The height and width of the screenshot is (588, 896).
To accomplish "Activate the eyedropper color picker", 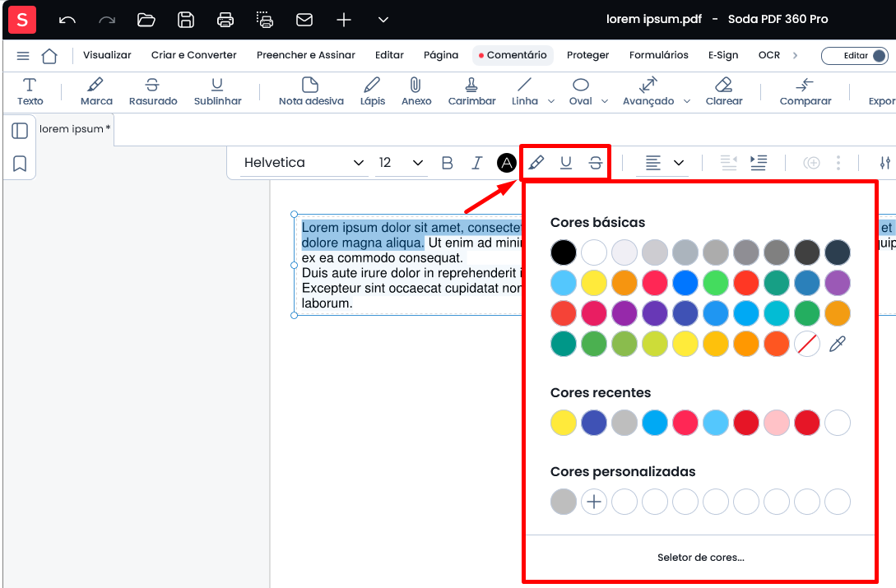I will coord(837,344).
